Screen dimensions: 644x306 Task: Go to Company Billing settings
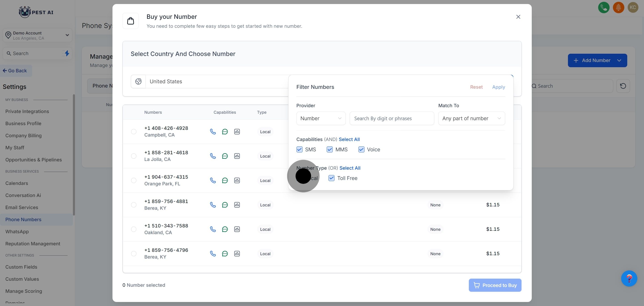click(x=23, y=136)
